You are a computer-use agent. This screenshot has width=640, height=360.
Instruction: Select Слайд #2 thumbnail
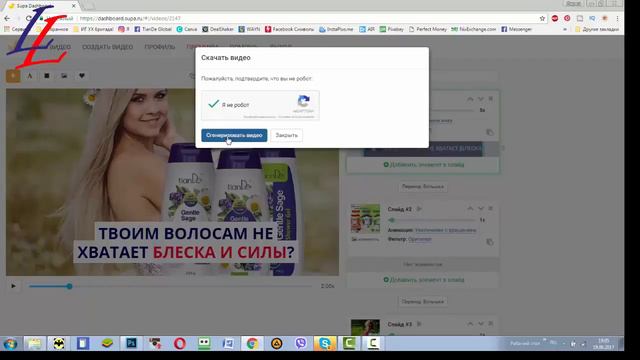tap(365, 219)
